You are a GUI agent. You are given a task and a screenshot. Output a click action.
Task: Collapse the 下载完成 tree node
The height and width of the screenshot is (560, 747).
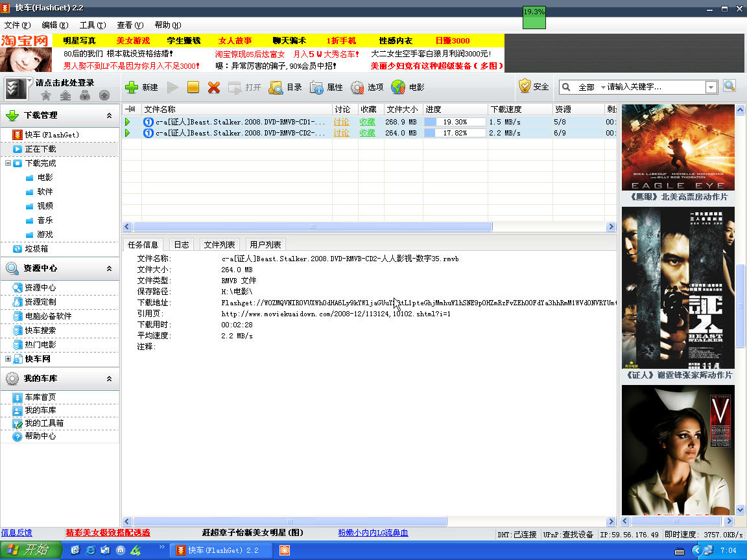point(8,163)
